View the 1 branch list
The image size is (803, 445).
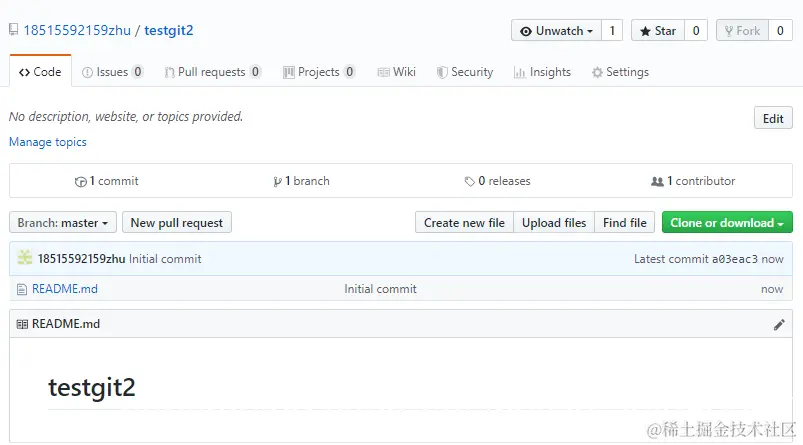(302, 181)
